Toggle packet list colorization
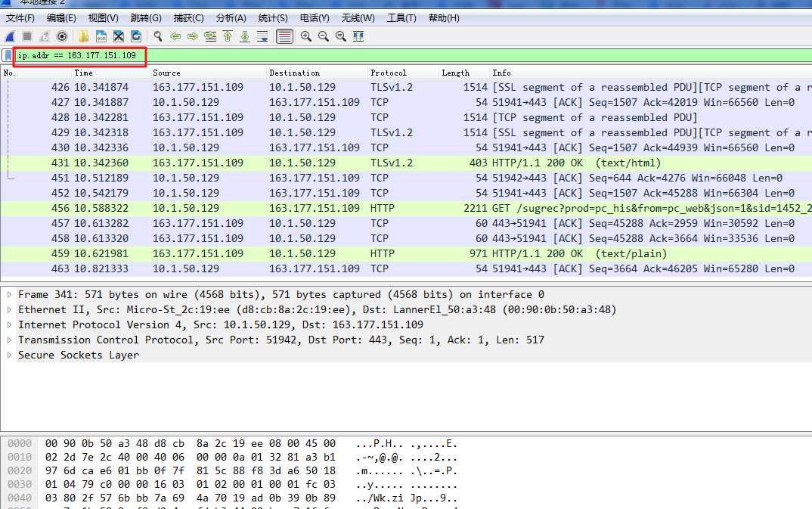This screenshot has width=812, height=509. tap(284, 36)
